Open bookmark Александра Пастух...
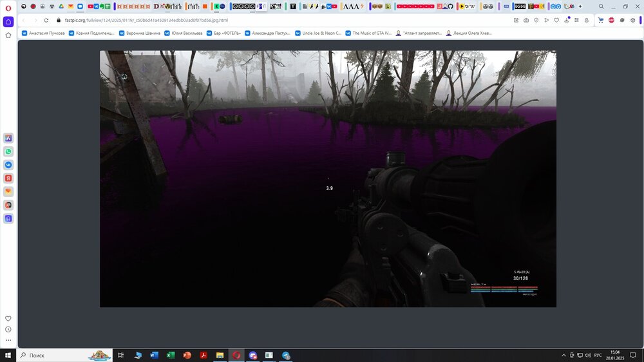This screenshot has height=362, width=644. click(267, 33)
